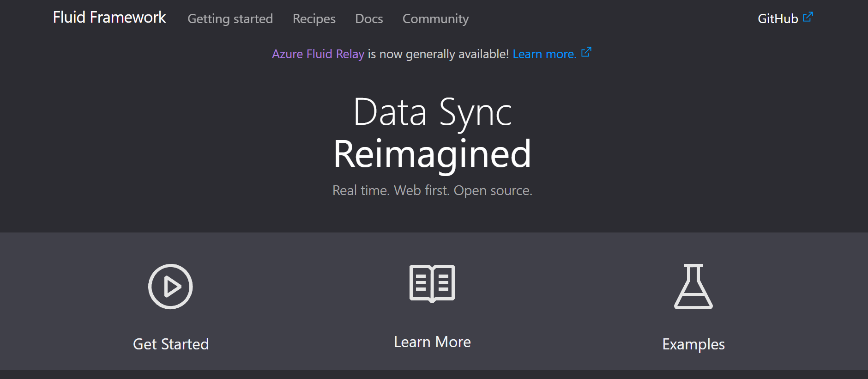Open the Community navigation item
Viewport: 868px width, 379px height.
[435, 18]
